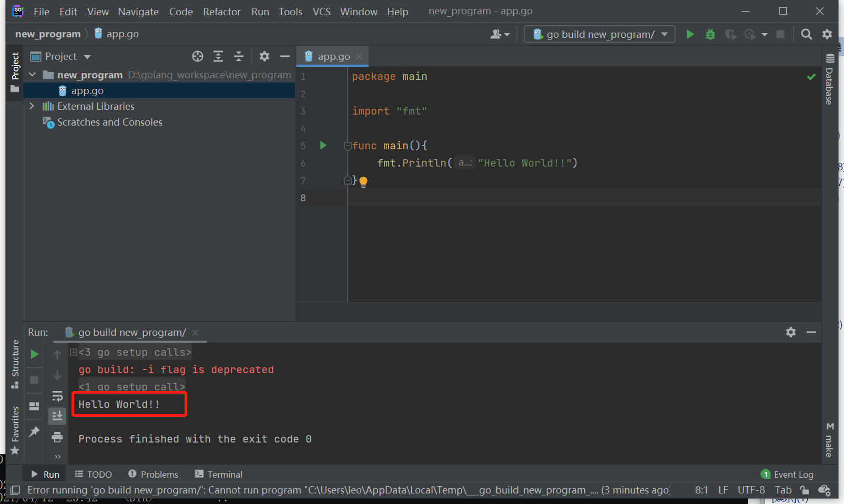
Task: Hide the Project tool window
Action: pyautogui.click(x=285, y=56)
